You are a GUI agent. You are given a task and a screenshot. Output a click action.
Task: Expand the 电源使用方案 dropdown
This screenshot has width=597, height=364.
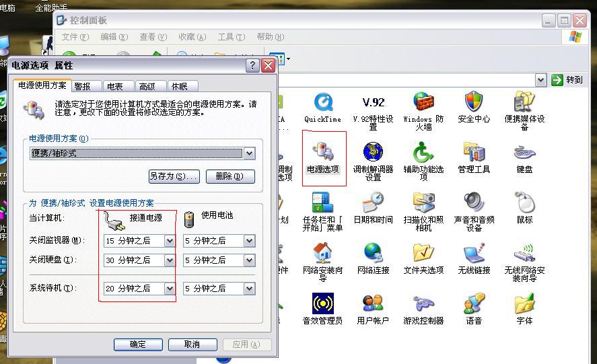point(249,153)
